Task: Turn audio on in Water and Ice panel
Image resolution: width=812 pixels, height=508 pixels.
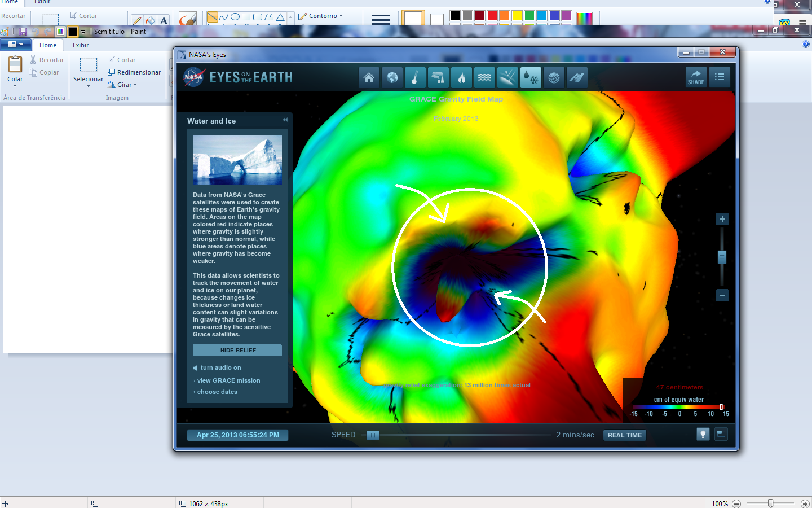Action: 217,367
